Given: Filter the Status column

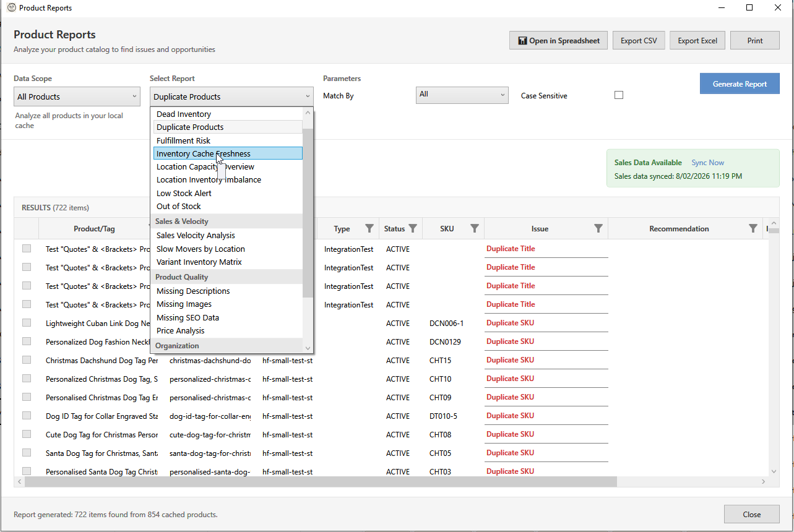Looking at the screenshot, I should 413,228.
